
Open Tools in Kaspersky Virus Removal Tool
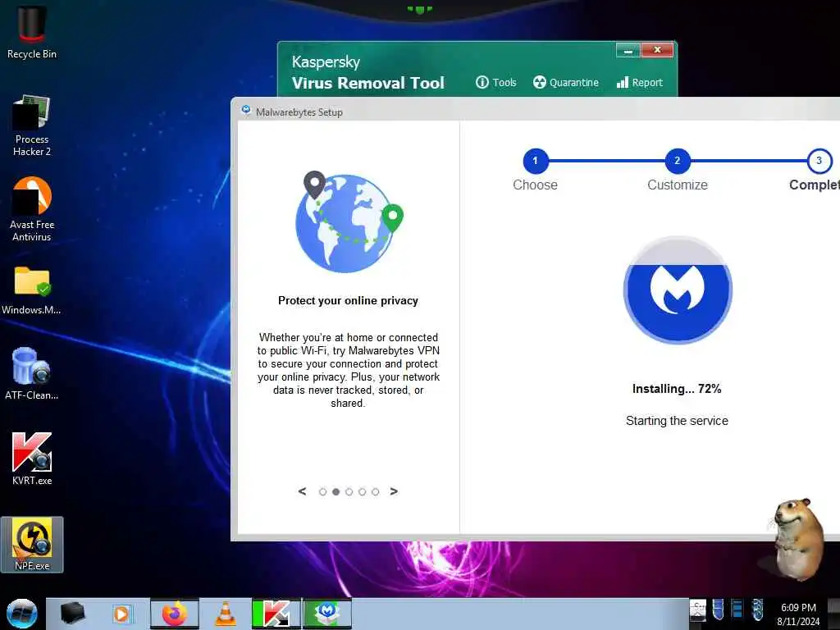[496, 83]
